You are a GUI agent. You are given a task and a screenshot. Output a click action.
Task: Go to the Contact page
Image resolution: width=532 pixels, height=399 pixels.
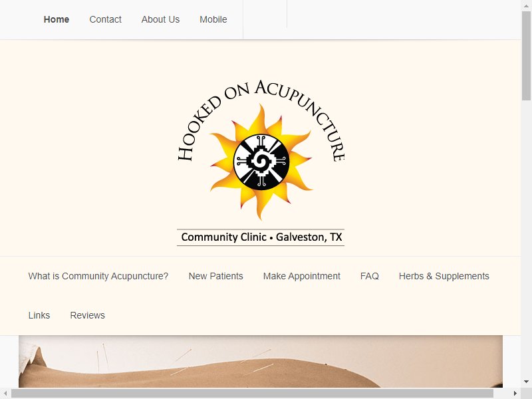[x=105, y=19]
